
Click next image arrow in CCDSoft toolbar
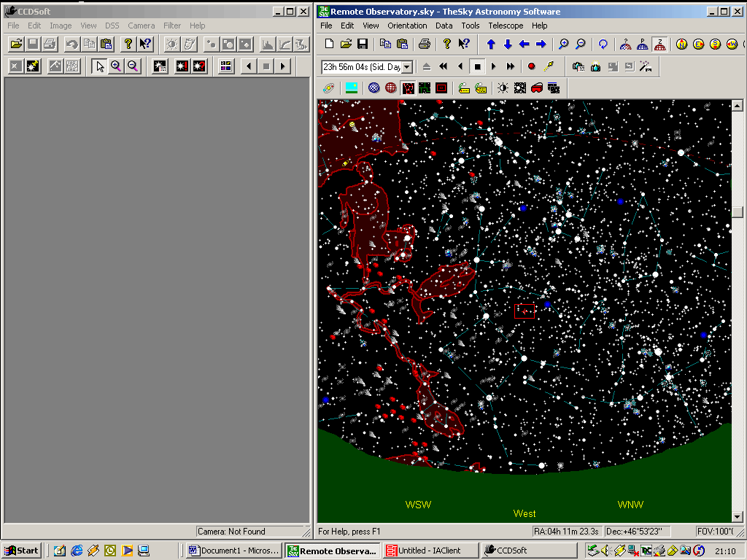(283, 66)
